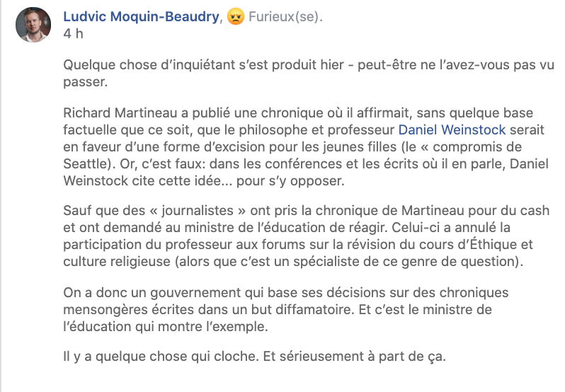The image size is (565, 392).
Task: Click the words "Et sérieusement à part de ça."
Action: pos(355,356)
